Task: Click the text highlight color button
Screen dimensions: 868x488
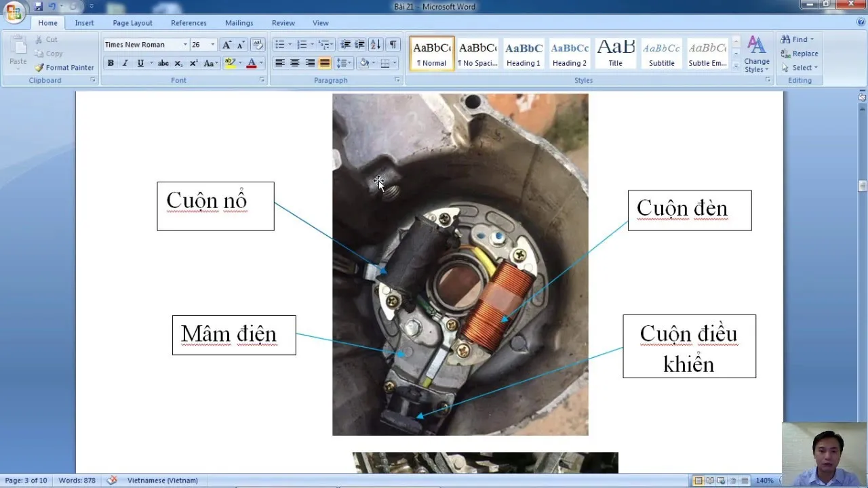Action: point(230,63)
